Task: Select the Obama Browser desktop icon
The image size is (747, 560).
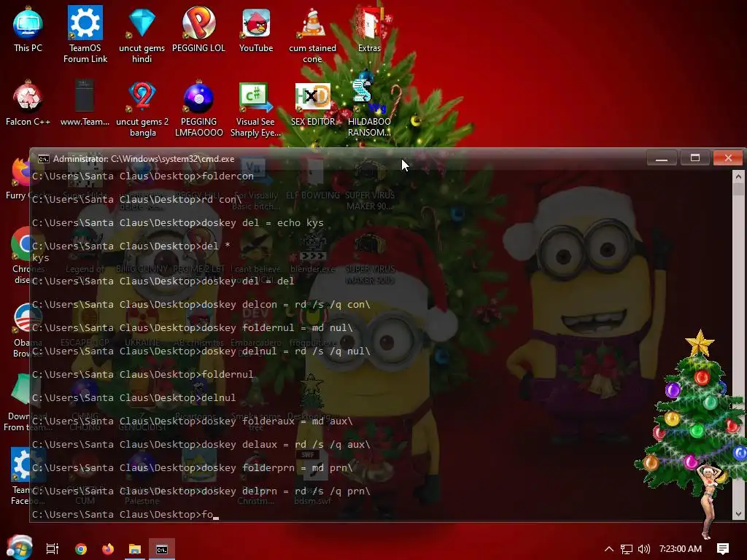Action: coord(21,329)
